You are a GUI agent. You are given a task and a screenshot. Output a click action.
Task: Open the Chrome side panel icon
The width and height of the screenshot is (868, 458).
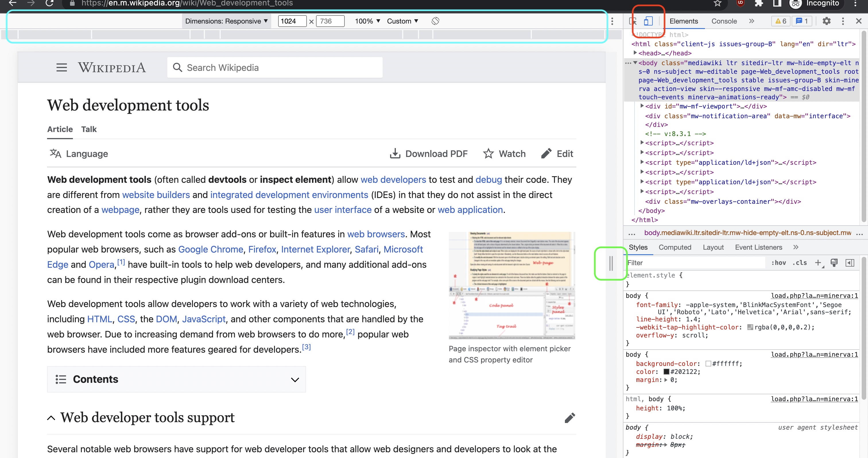pyautogui.click(x=777, y=3)
